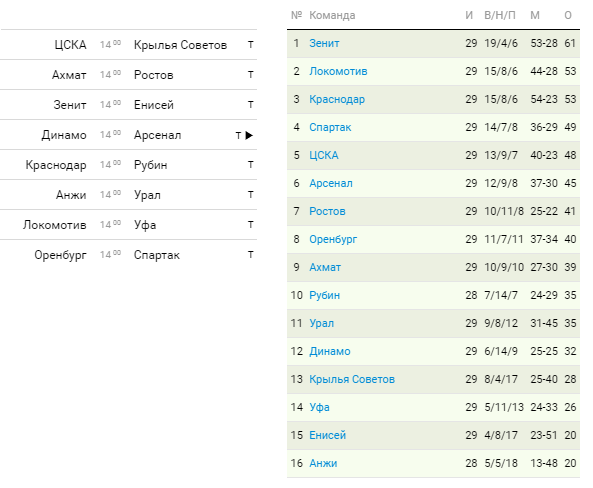Open the Зенит team link in standings
Image resolution: width=593 pixels, height=488 pixels.
click(324, 43)
